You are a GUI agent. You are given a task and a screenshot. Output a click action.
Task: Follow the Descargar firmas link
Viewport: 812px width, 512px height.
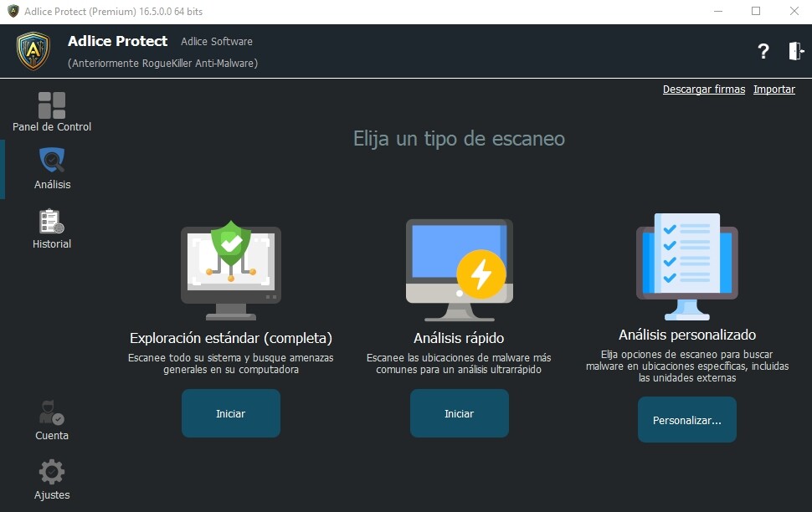click(703, 90)
